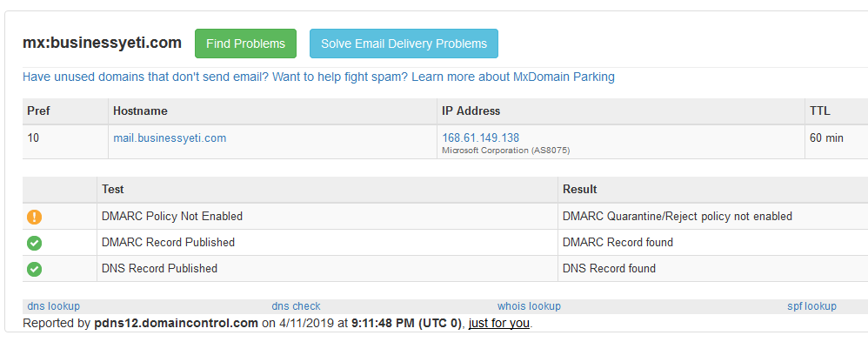Click the green checkmark beside DMARC Record Published

click(34, 243)
